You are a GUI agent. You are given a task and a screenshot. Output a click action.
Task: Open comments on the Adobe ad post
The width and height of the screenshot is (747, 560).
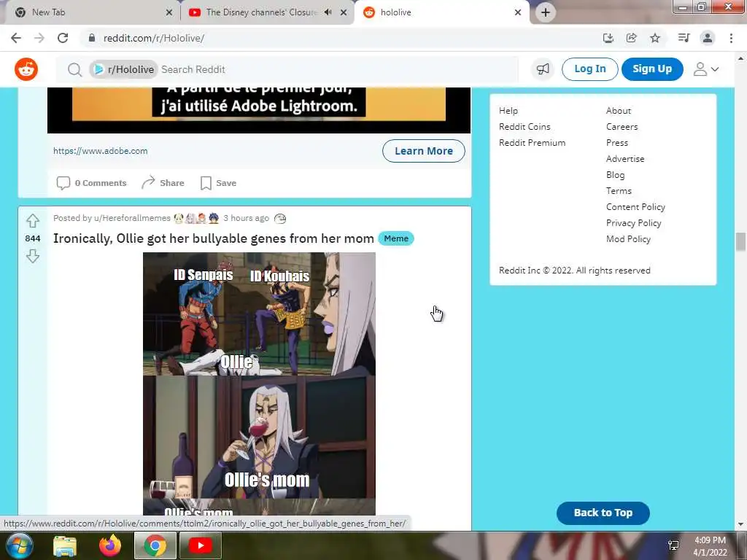(91, 183)
